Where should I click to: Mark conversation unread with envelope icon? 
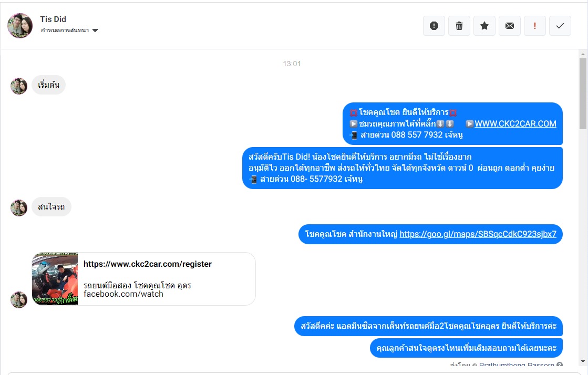click(x=510, y=26)
